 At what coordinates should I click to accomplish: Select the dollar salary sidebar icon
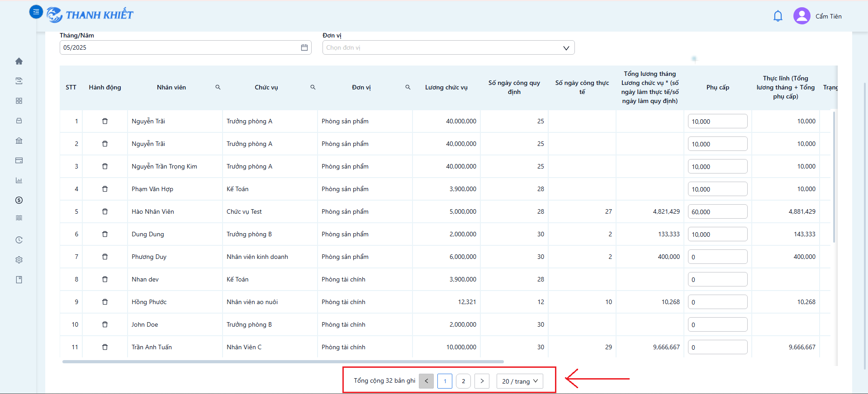pos(19,200)
